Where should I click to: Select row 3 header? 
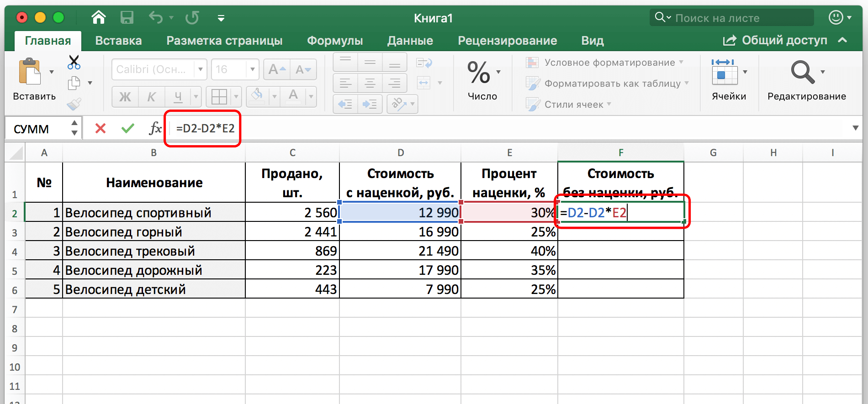click(15, 232)
